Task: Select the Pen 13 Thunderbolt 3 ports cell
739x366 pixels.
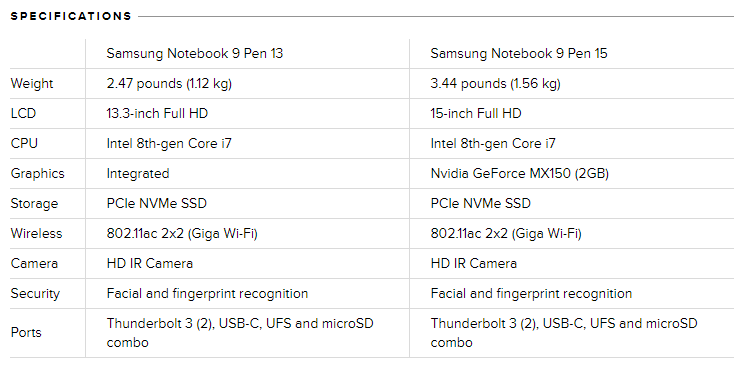Action: point(240,333)
